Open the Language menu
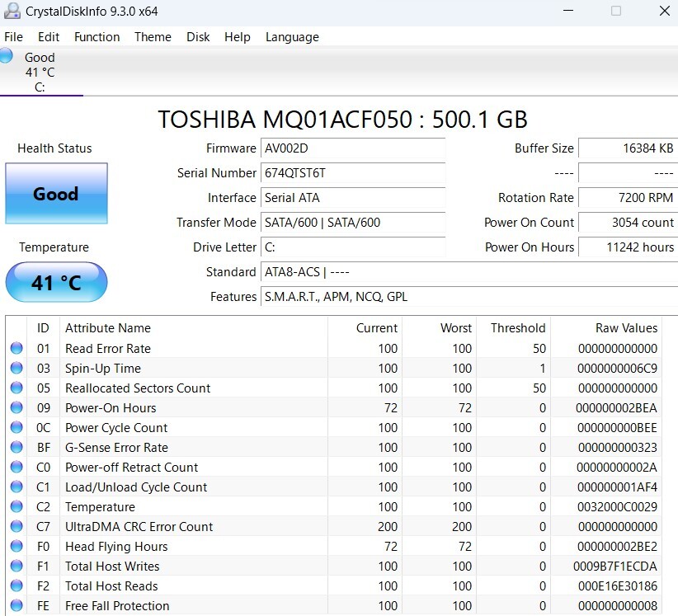The width and height of the screenshot is (678, 616). 291,37
